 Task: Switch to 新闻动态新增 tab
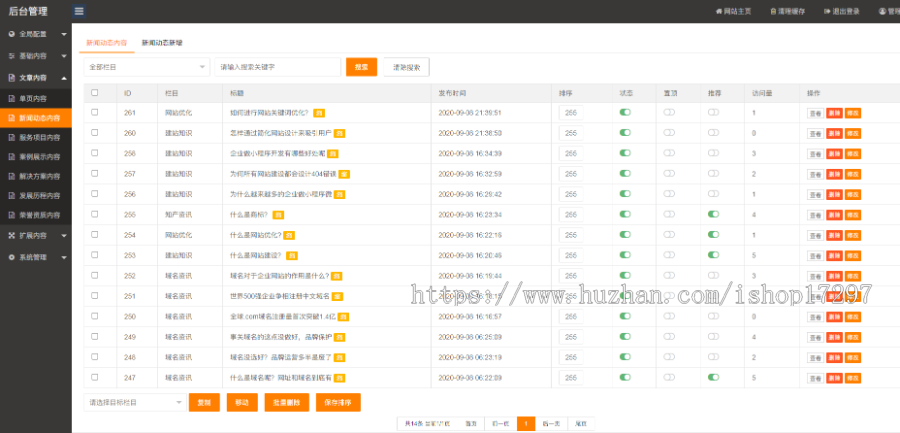click(162, 43)
